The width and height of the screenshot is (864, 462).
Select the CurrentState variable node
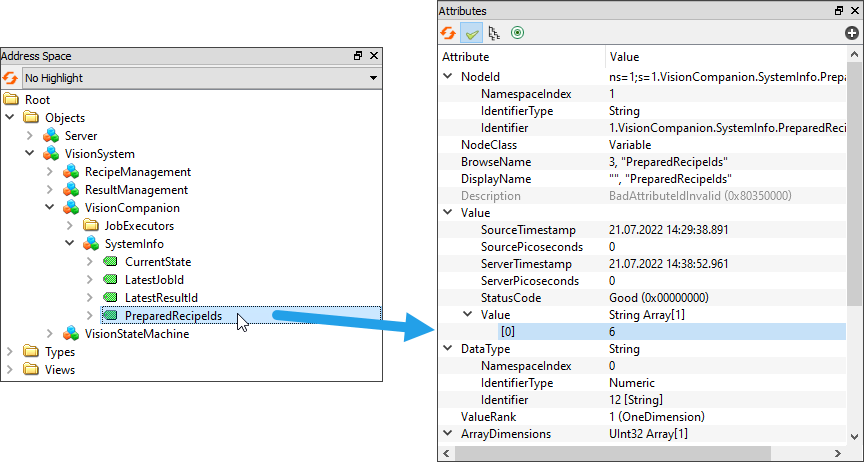pyautogui.click(x=157, y=262)
